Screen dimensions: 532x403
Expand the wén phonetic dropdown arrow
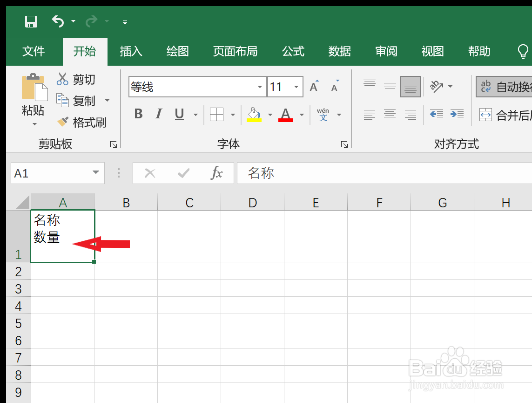pyautogui.click(x=339, y=115)
